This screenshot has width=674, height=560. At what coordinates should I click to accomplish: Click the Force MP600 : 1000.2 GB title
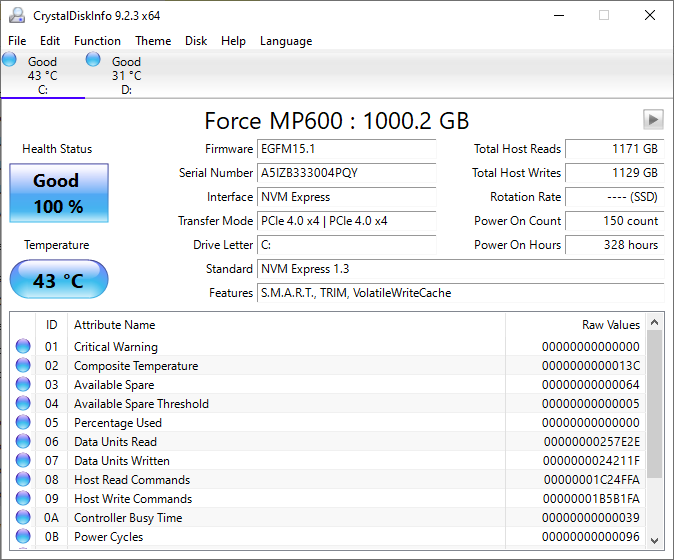tap(337, 121)
